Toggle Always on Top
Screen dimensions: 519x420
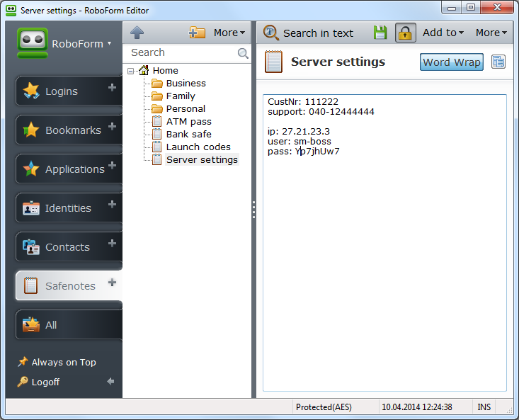point(57,362)
